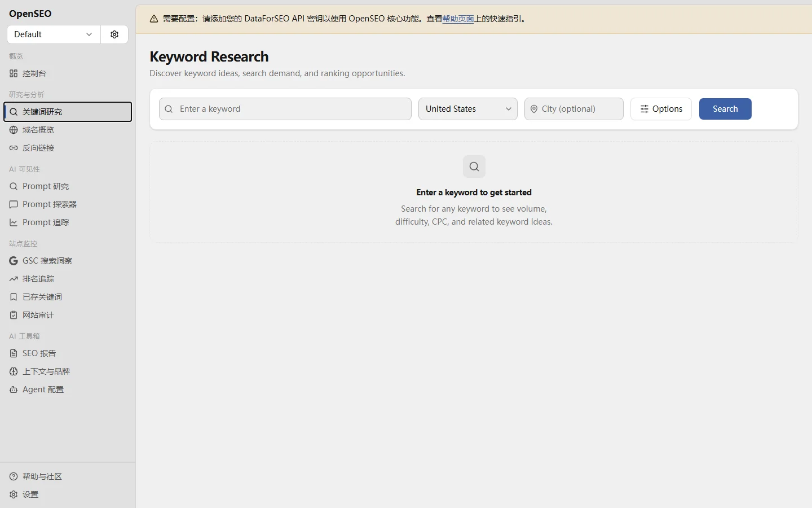The width and height of the screenshot is (812, 508).
Task: Open 上下文与品牌 page
Action: coord(68,371)
